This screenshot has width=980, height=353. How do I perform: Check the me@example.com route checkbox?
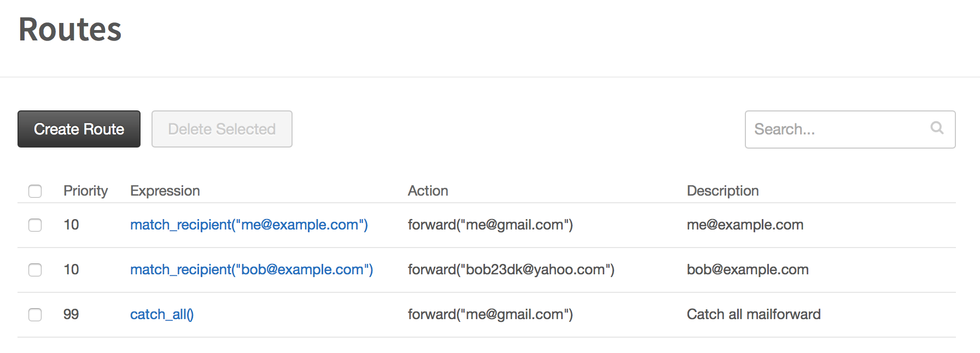point(35,225)
